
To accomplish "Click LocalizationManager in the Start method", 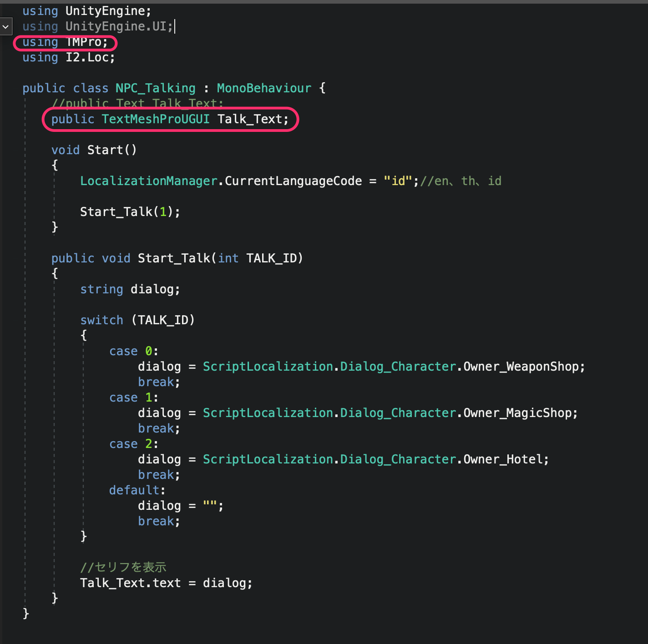I will click(148, 181).
